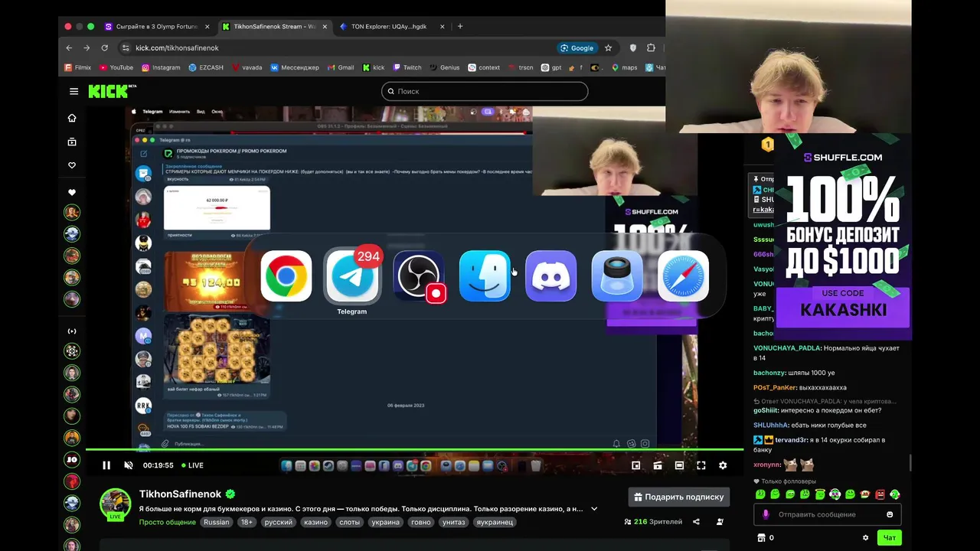Select Chrome in the app switcher
The width and height of the screenshot is (980, 551).
[286, 276]
